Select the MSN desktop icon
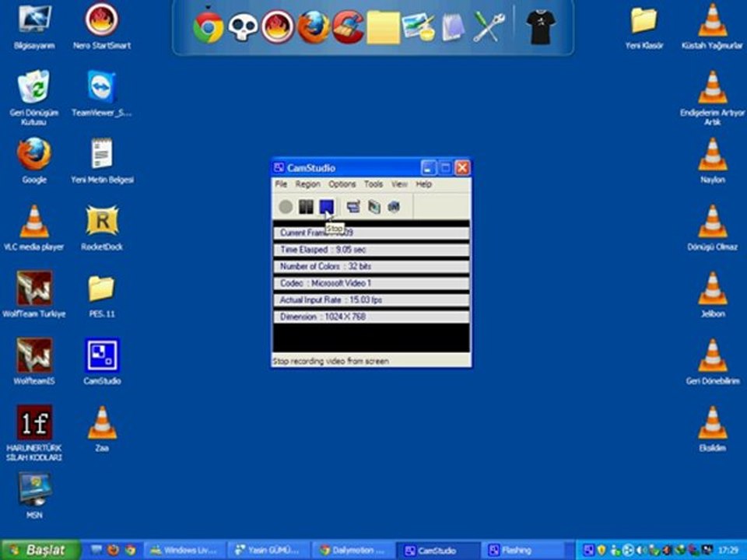 coord(33,495)
